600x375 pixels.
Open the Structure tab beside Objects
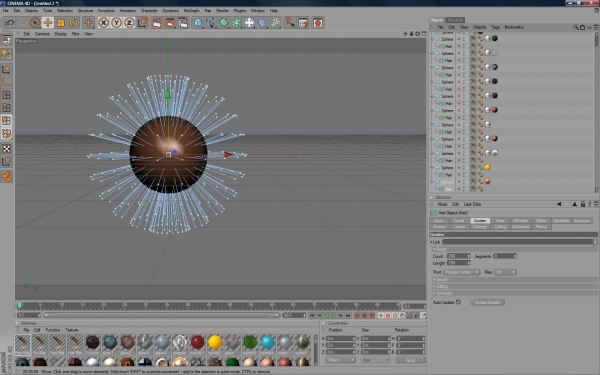tap(455, 20)
